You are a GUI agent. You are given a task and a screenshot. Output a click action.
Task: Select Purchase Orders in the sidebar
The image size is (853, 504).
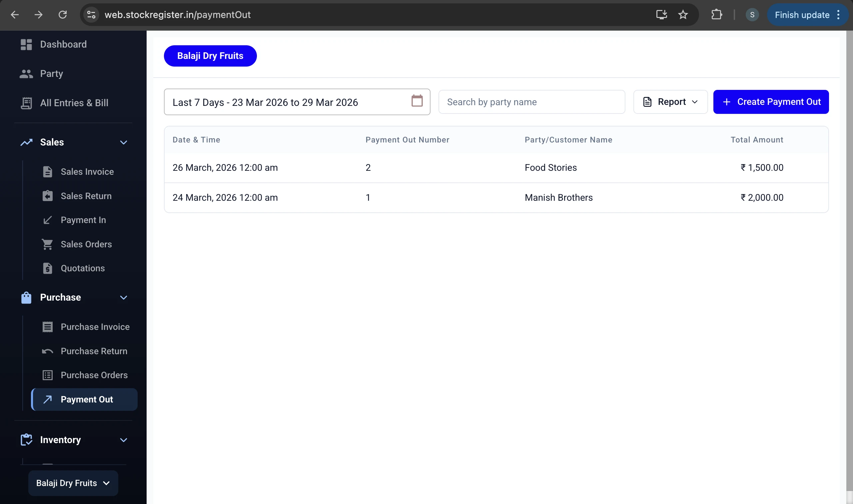pos(94,375)
